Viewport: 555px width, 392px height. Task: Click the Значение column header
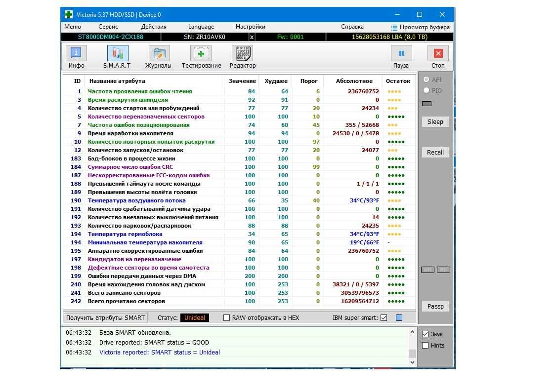242,81
